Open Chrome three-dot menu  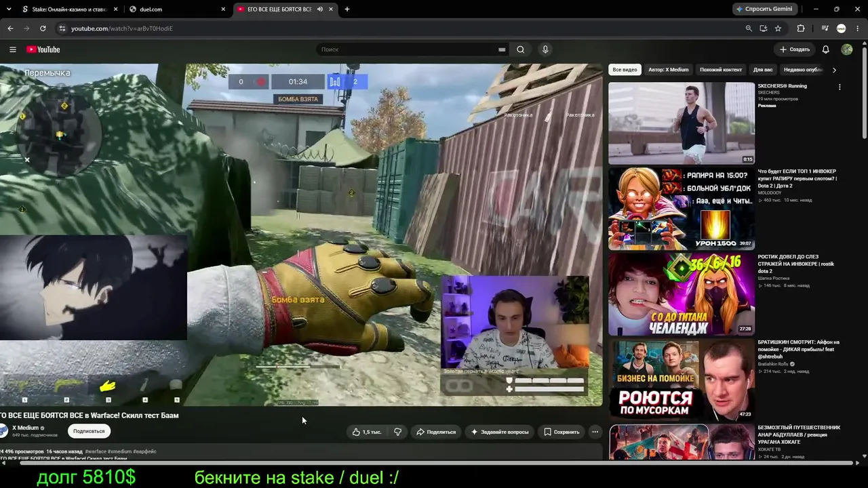click(857, 28)
